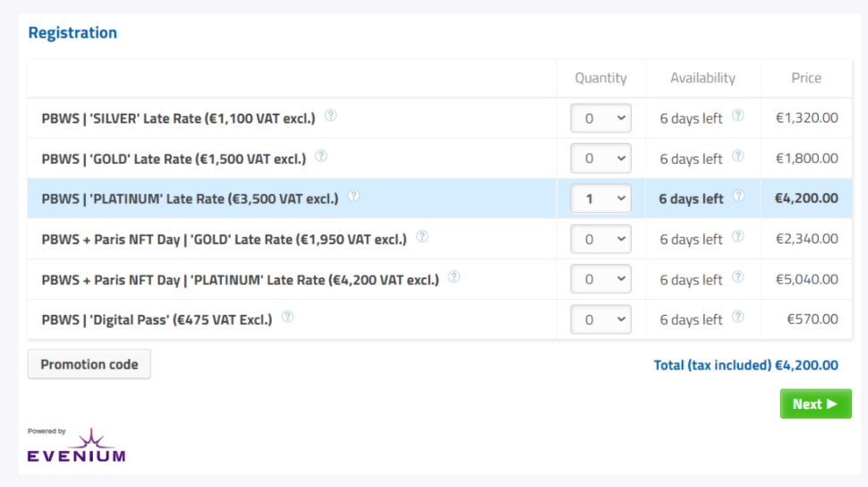Select the PBWS Digital Pass ticket name
Viewport: 868px width, 487px height.
pyautogui.click(x=157, y=320)
